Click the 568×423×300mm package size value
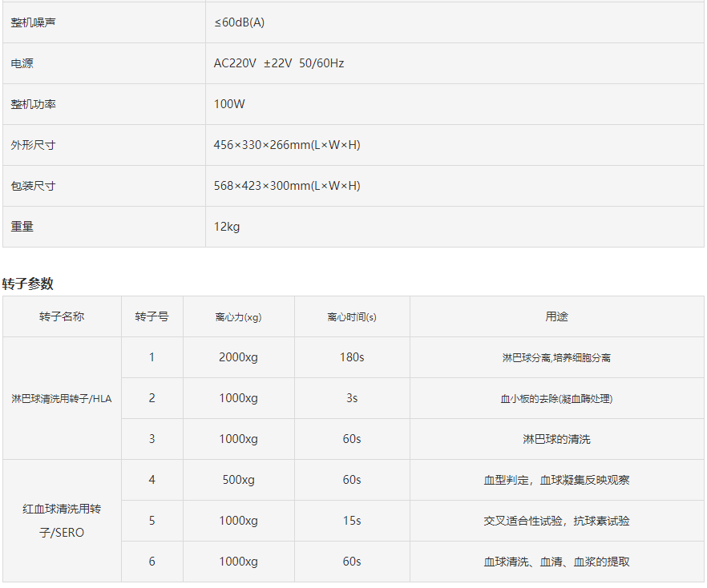This screenshot has width=707, height=588. click(286, 186)
